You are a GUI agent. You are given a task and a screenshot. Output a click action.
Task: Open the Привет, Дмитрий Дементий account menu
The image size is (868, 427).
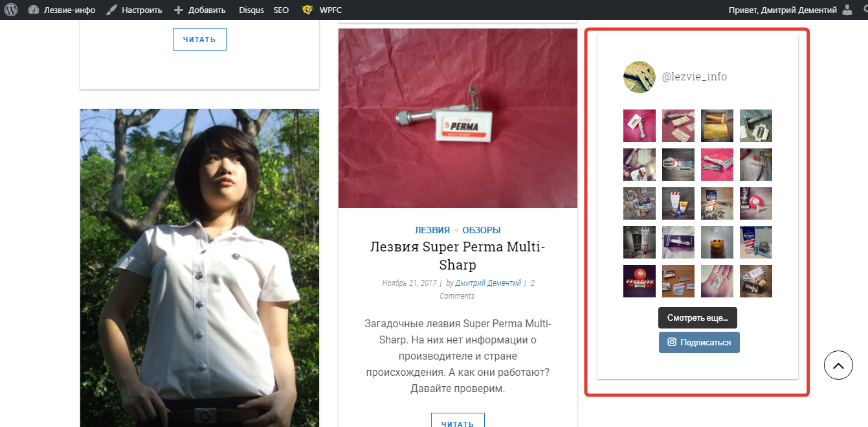(x=783, y=10)
